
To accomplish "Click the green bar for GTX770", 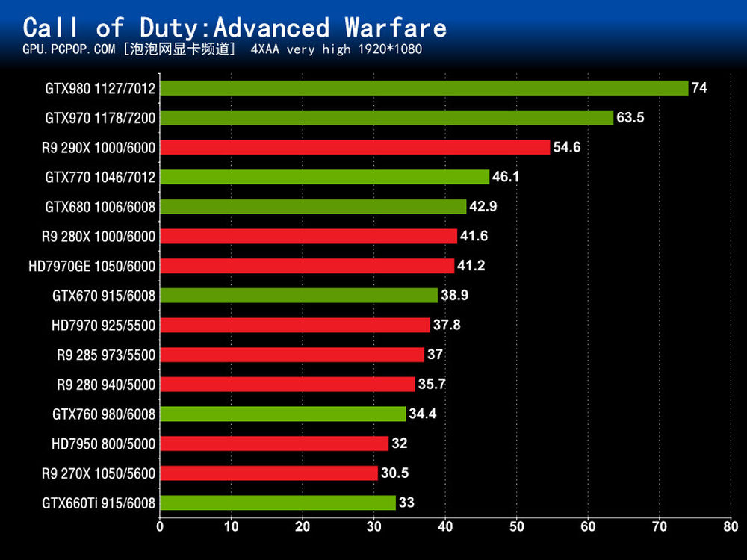I will 324,177.
